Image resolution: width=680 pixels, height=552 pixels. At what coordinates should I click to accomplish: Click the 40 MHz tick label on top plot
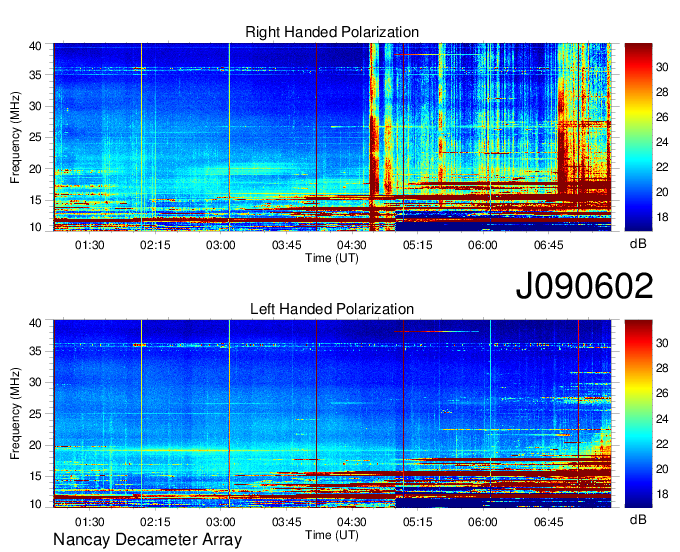pyautogui.click(x=35, y=46)
